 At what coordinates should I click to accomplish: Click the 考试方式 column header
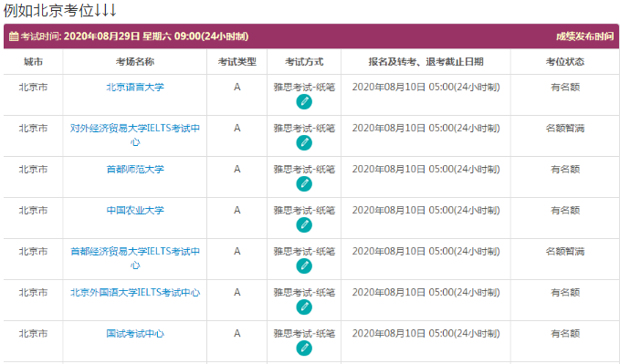click(304, 62)
